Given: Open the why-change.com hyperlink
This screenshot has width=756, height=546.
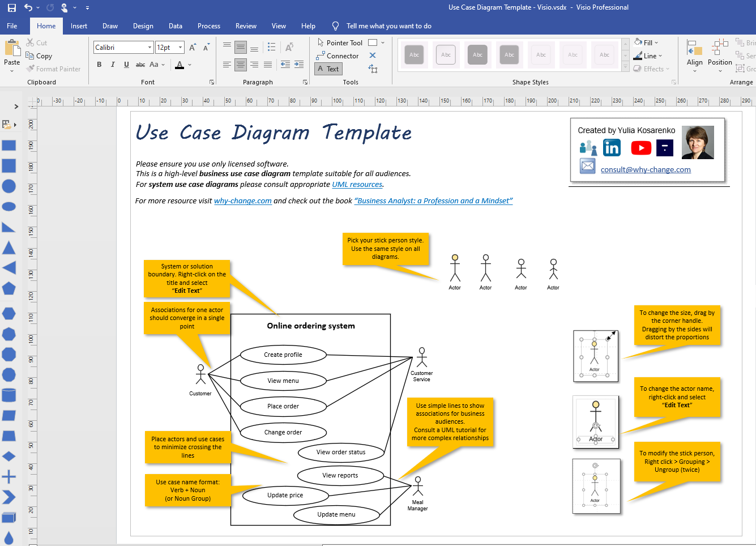Looking at the screenshot, I should tap(242, 201).
